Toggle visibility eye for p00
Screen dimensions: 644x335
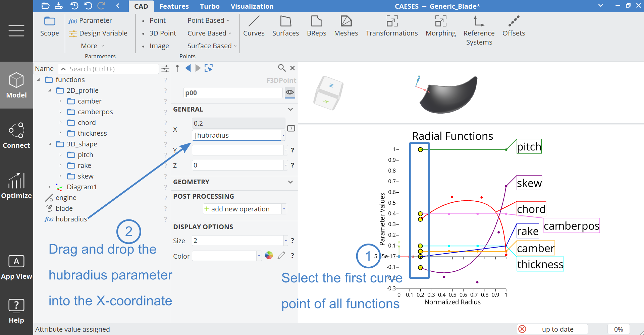[290, 92]
